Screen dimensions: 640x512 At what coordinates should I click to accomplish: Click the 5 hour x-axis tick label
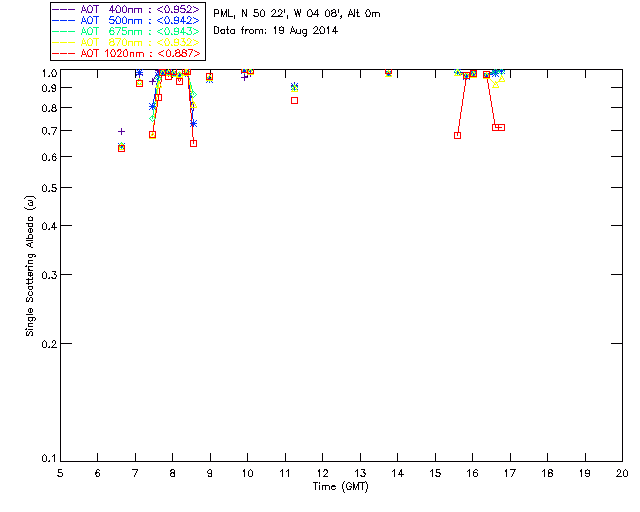pos(60,473)
